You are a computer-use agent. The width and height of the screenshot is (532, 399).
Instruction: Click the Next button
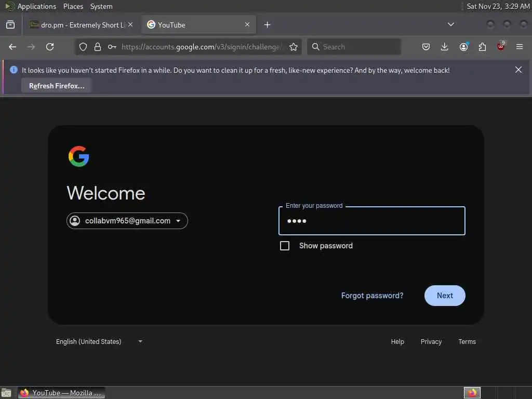[445, 296]
